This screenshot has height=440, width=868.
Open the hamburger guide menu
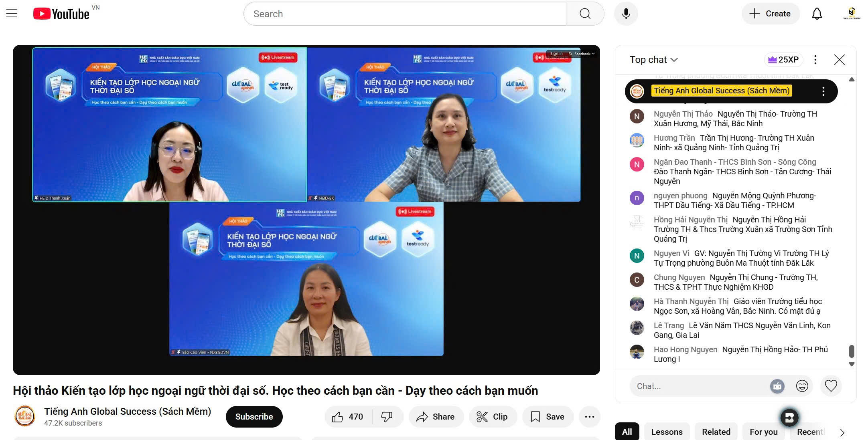(12, 14)
